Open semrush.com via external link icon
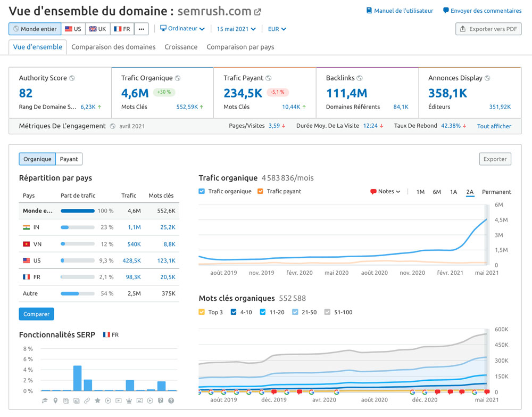The width and height of the screenshot is (532, 417). coord(258,12)
